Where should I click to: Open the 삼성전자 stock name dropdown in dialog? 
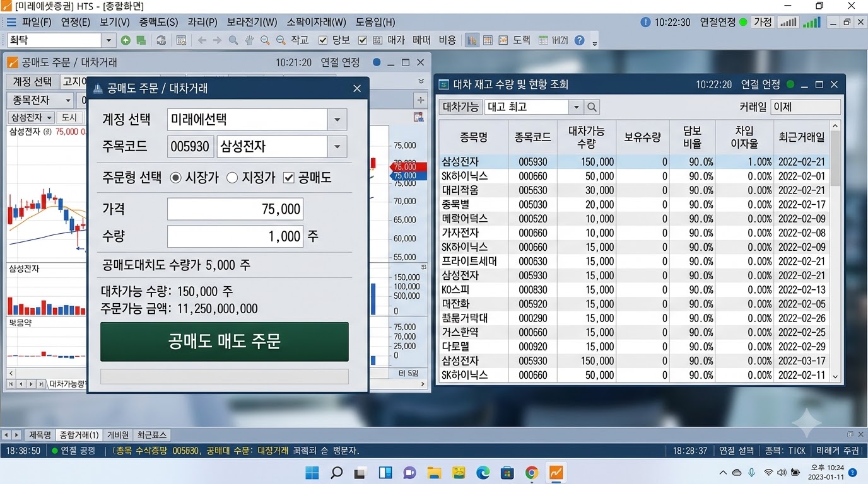[x=337, y=147]
